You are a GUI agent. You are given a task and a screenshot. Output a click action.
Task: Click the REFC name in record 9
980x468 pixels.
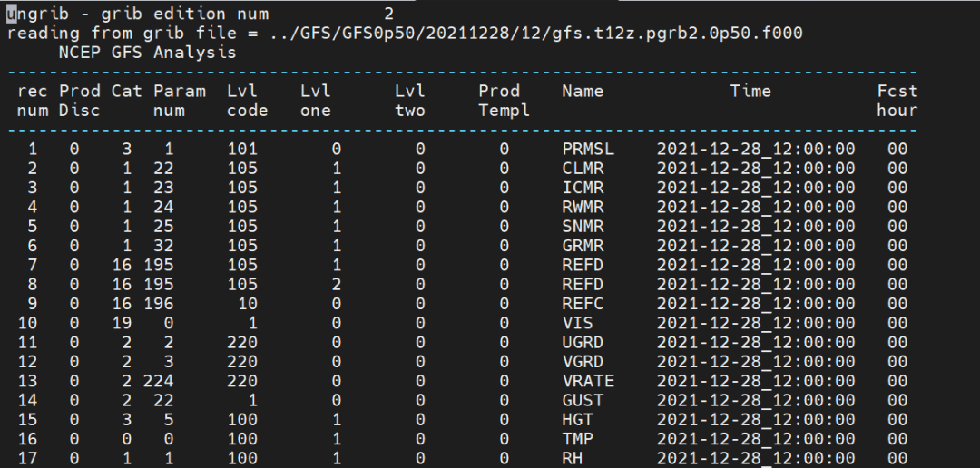(583, 303)
